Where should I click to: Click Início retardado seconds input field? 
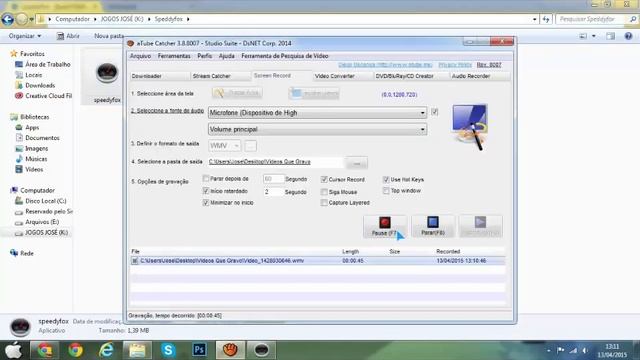(273, 192)
